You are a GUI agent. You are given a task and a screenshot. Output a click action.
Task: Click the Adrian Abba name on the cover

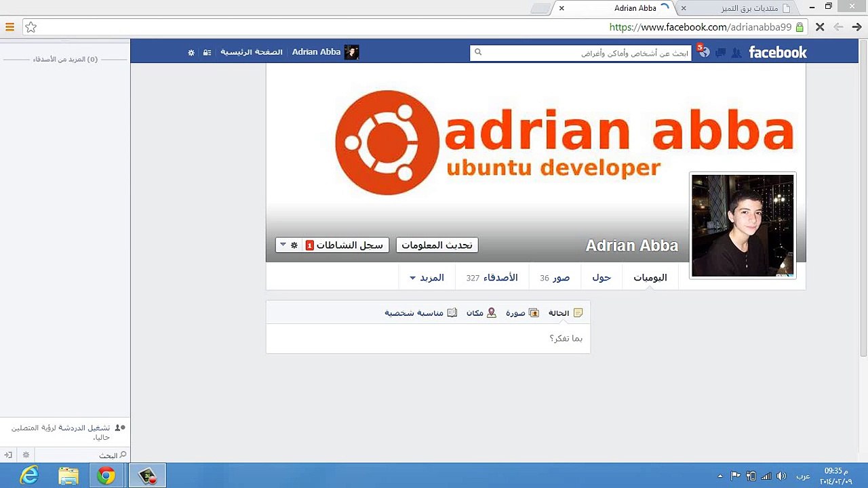click(x=632, y=246)
